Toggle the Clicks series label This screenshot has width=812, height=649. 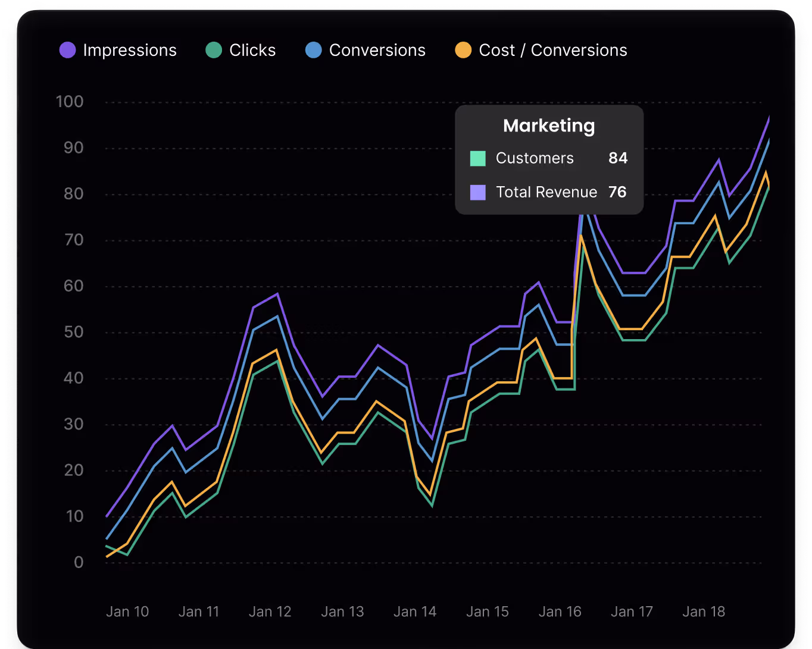pyautogui.click(x=252, y=51)
